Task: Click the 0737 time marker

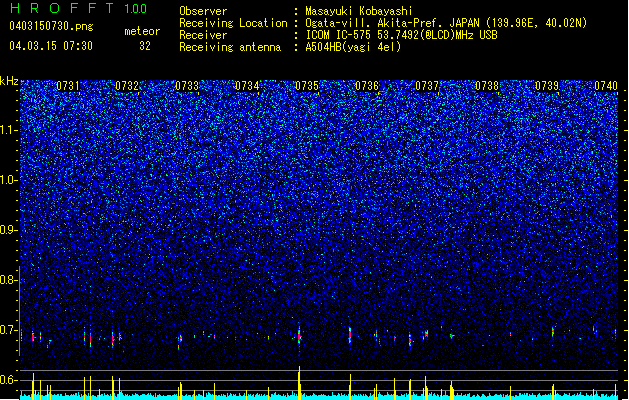Action: (x=427, y=86)
